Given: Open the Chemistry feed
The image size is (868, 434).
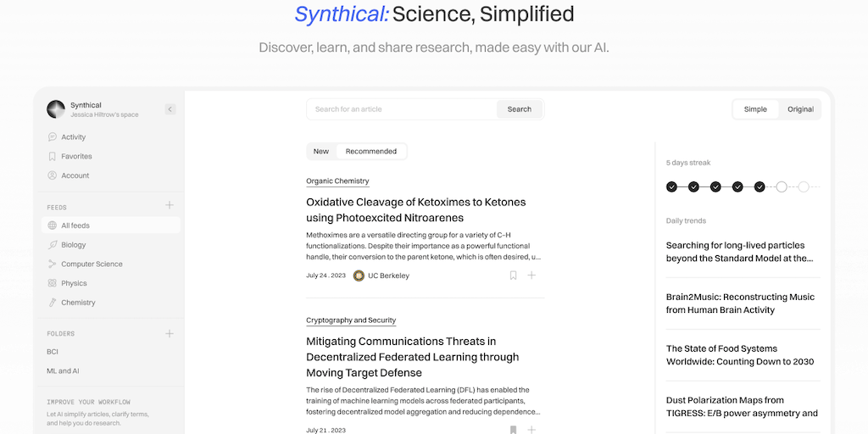Looking at the screenshot, I should [x=78, y=303].
